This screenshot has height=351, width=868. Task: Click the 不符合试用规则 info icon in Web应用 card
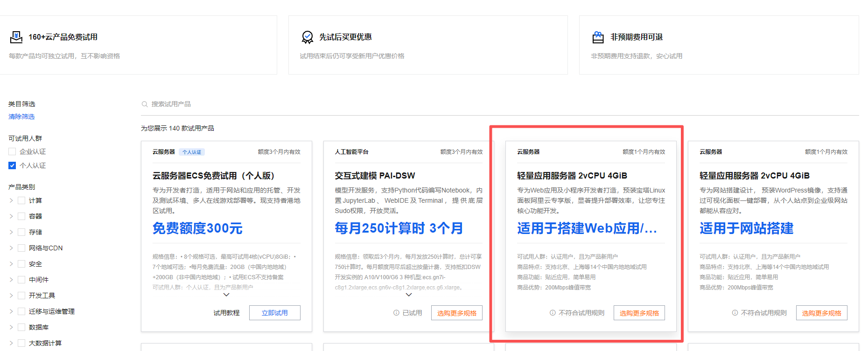click(553, 313)
